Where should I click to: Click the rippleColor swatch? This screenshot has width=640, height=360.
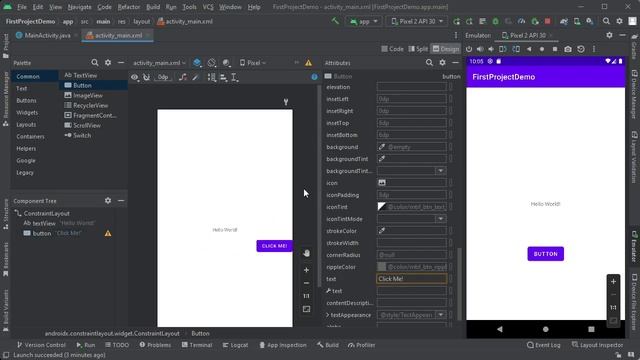click(x=381, y=267)
